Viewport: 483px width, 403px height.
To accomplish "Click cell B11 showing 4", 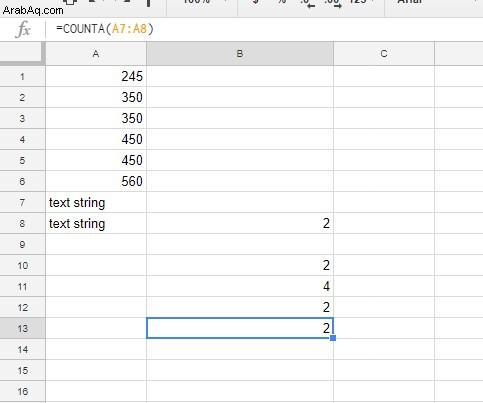I will click(240, 286).
